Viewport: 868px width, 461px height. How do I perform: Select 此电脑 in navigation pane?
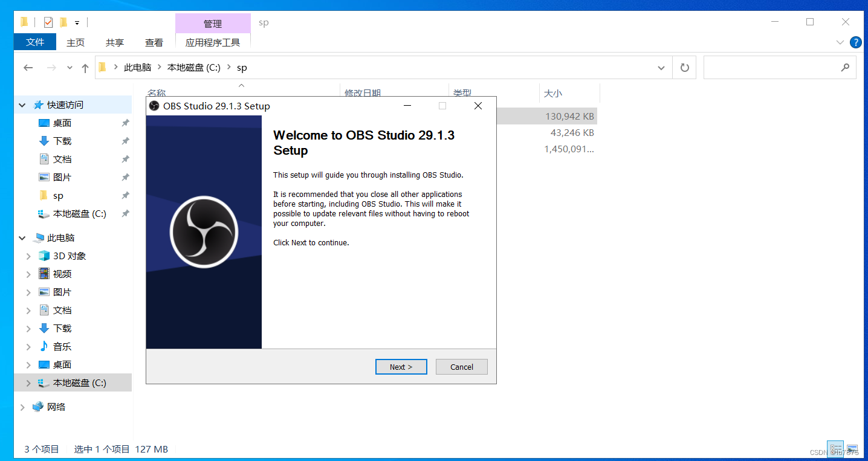(61, 238)
